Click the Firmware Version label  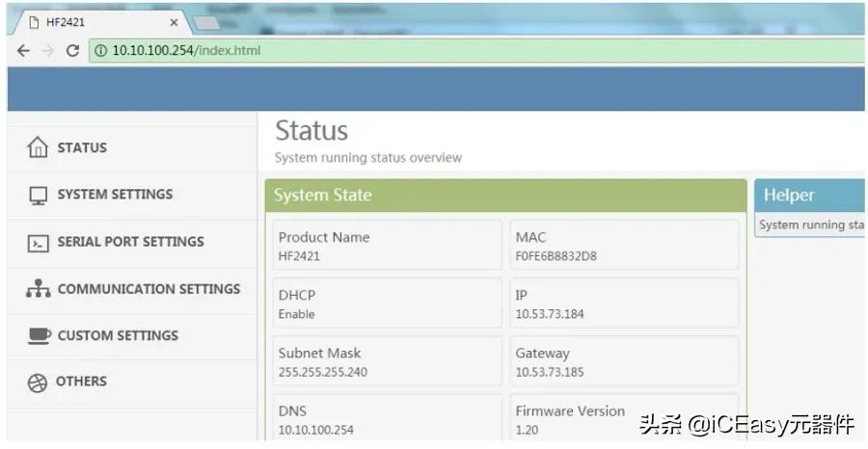click(570, 411)
